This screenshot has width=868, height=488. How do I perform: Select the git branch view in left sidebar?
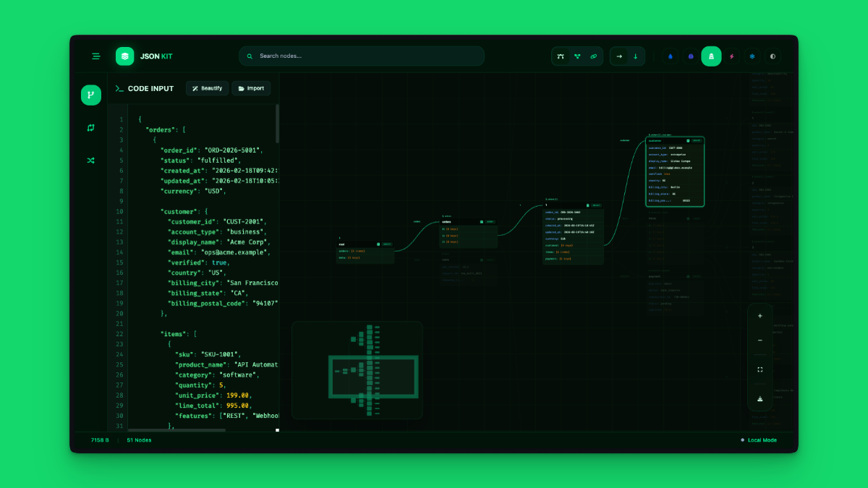[90, 95]
